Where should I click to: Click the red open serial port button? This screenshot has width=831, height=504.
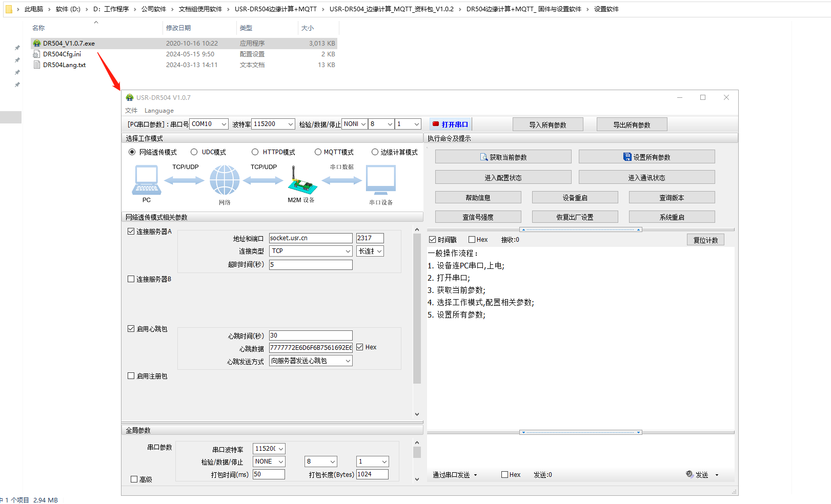coord(450,124)
